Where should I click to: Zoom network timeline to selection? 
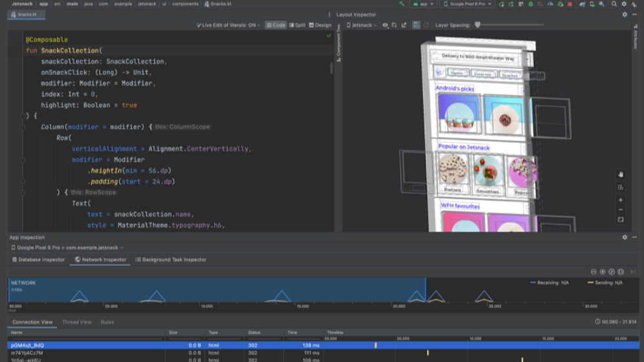(x=621, y=271)
